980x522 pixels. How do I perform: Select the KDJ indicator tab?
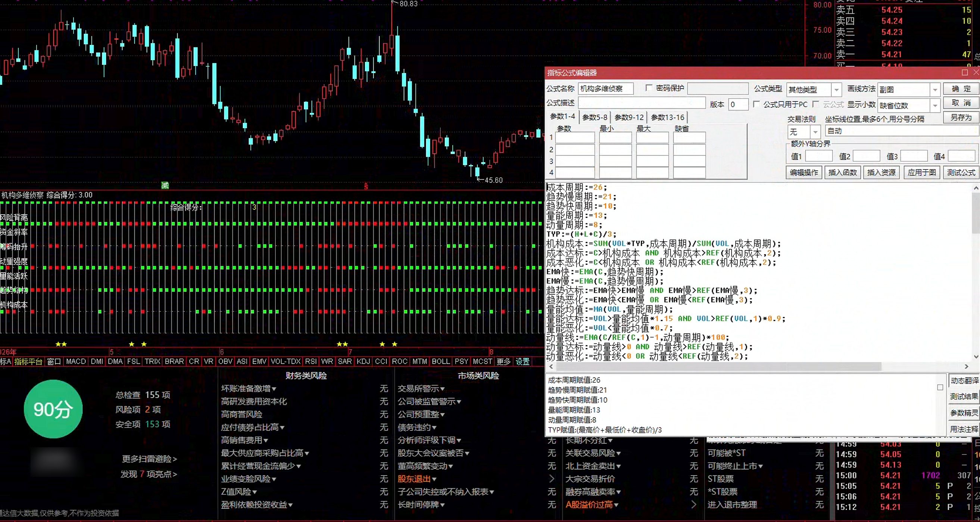tap(363, 361)
